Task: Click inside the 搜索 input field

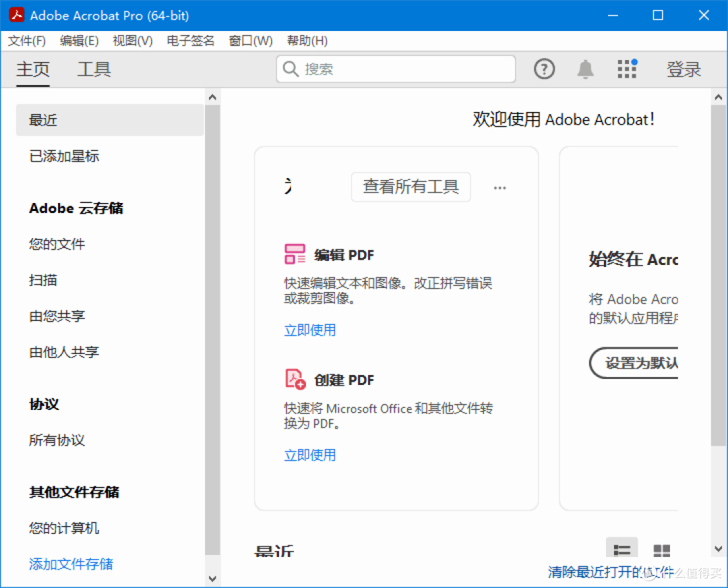Action: [396, 69]
